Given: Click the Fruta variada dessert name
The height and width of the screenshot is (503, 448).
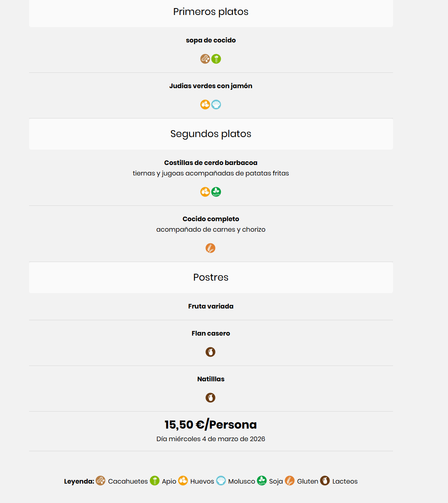Looking at the screenshot, I should click(211, 306).
